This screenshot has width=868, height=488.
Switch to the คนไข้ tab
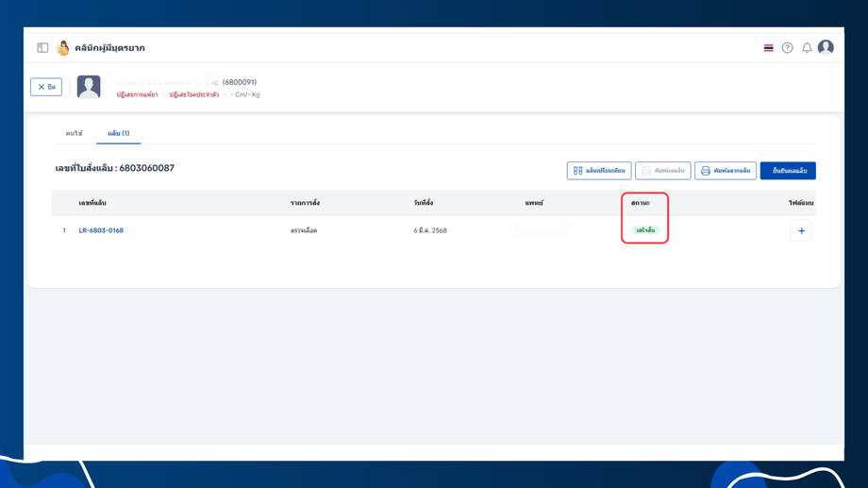pyautogui.click(x=75, y=133)
